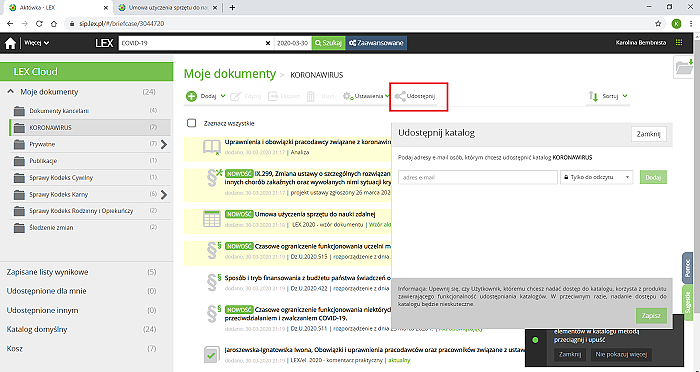Open the Ustawienia gear menu
Viewport: 700px width, 372px height.
(366, 96)
